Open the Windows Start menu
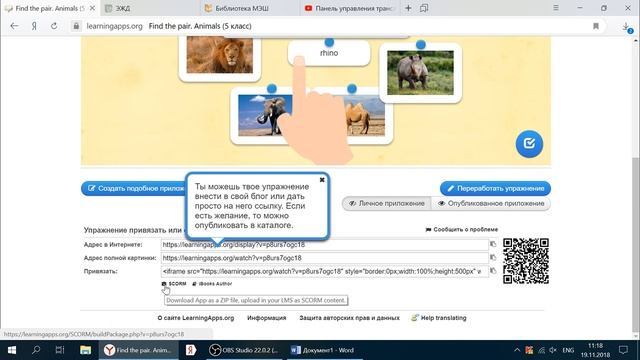Image resolution: width=640 pixels, height=360 pixels. (x=12, y=350)
